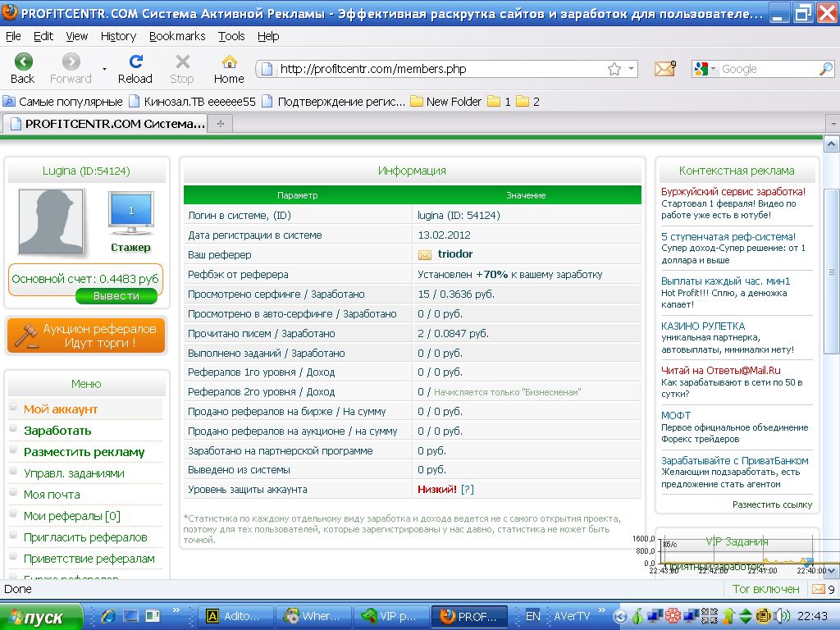Open 'Управл. заданиями' link
Image resolution: width=840 pixels, height=630 pixels.
pyautogui.click(x=74, y=473)
